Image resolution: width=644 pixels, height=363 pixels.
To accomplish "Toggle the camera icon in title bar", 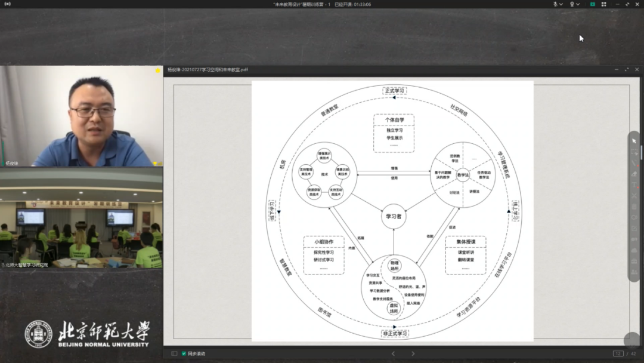I will (572, 4).
